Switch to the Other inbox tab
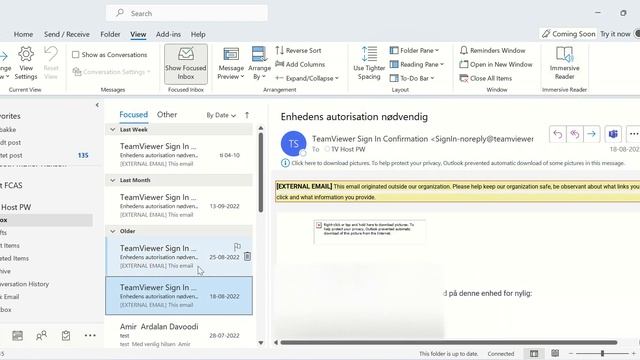This screenshot has height=360, width=640. pos(167,115)
